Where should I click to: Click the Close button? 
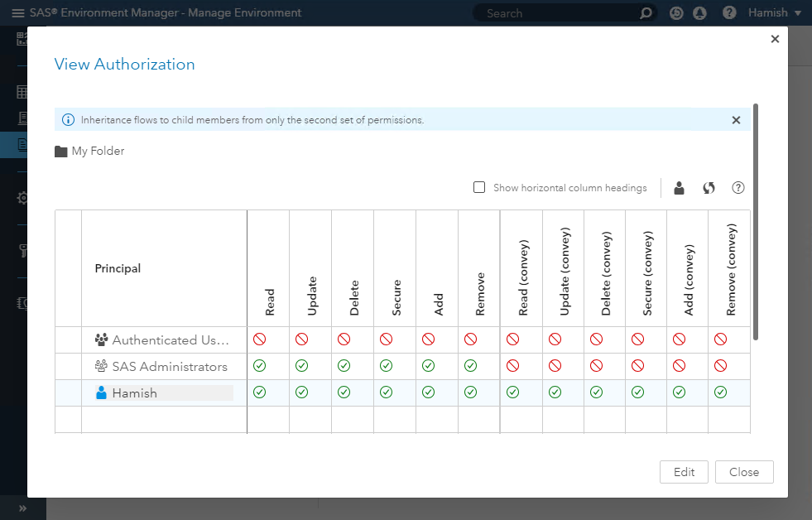743,472
